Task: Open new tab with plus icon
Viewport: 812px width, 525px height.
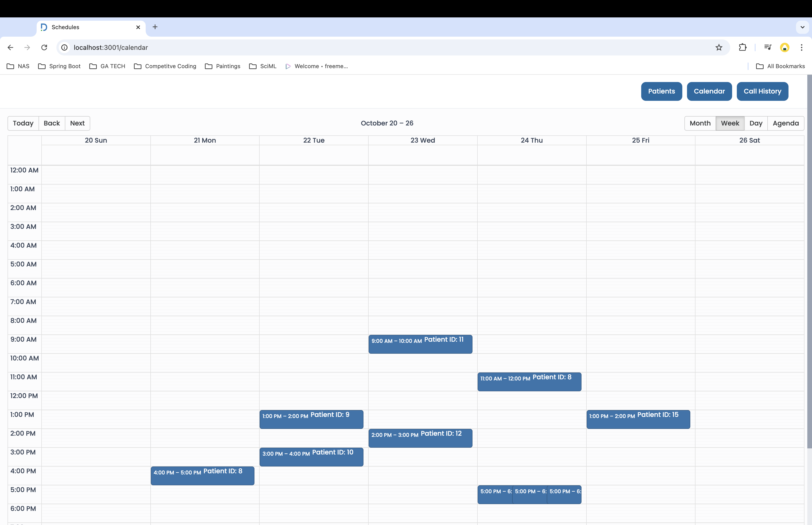Action: [x=155, y=27]
